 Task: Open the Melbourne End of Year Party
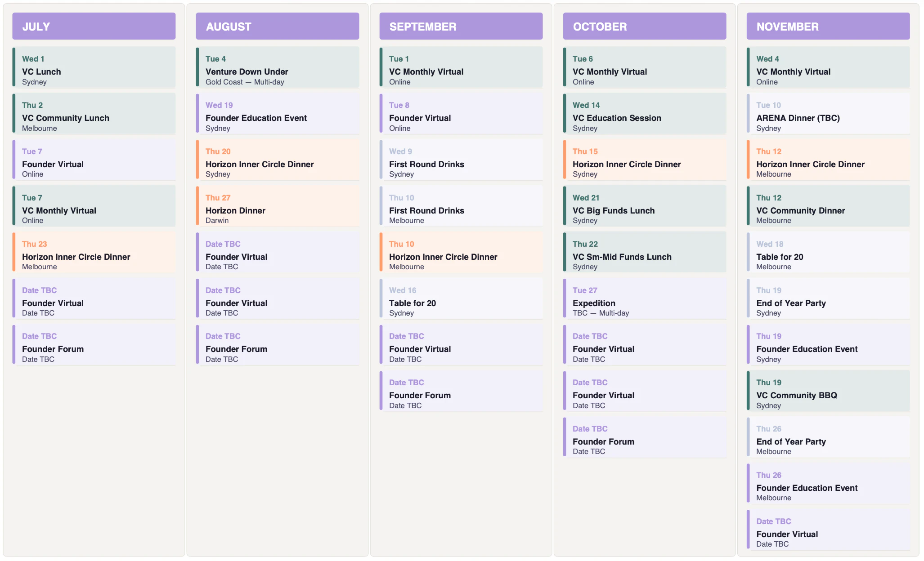(x=828, y=438)
